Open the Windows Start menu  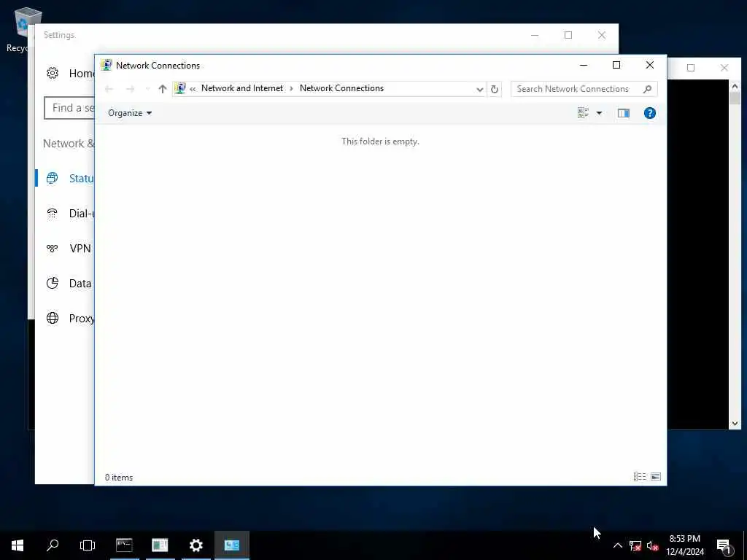(18, 545)
